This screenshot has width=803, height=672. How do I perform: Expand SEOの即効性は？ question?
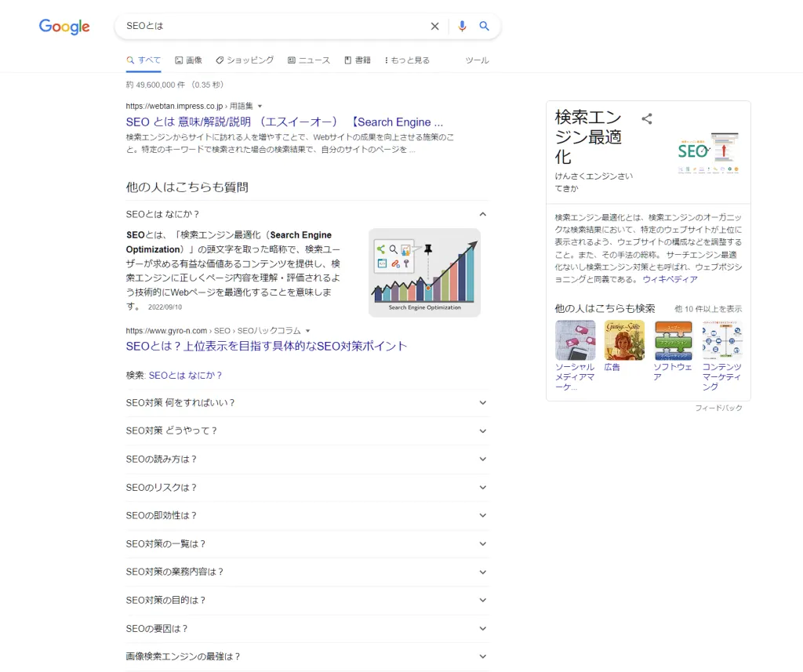coord(307,515)
